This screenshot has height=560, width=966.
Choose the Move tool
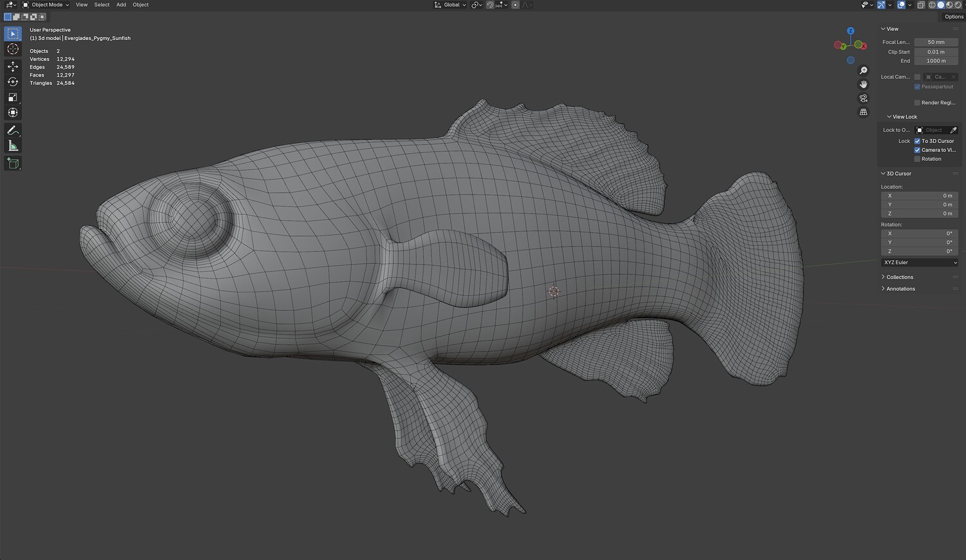pos(13,66)
